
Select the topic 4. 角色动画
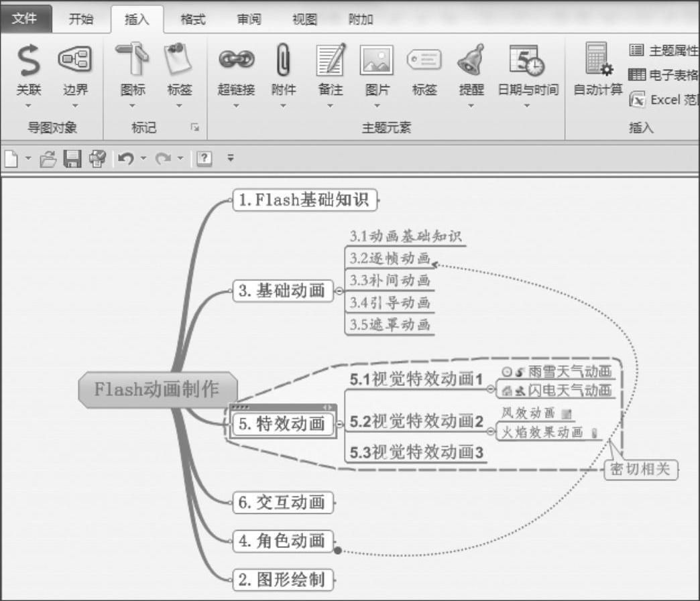[x=283, y=541]
